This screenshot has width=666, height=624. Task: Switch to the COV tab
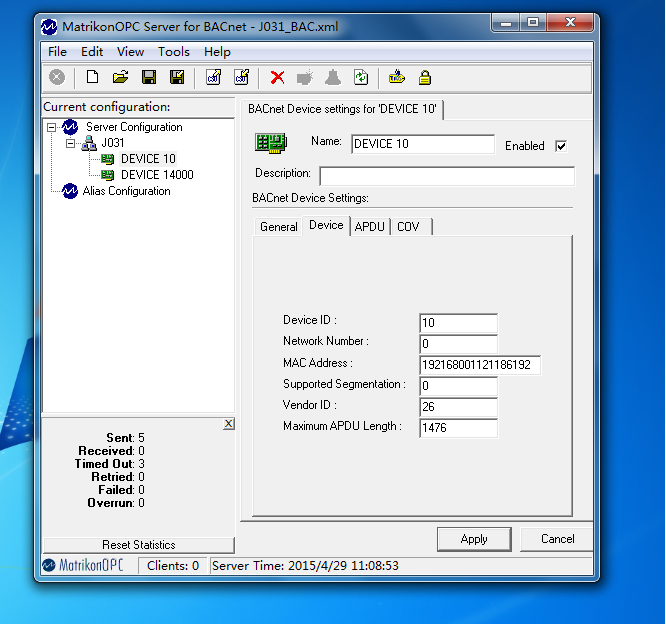point(411,227)
